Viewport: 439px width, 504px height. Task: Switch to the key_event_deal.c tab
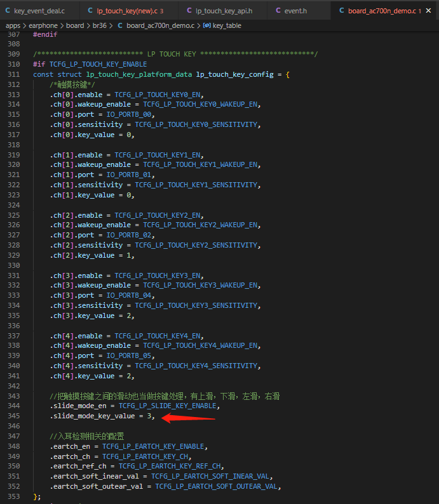click(39, 11)
